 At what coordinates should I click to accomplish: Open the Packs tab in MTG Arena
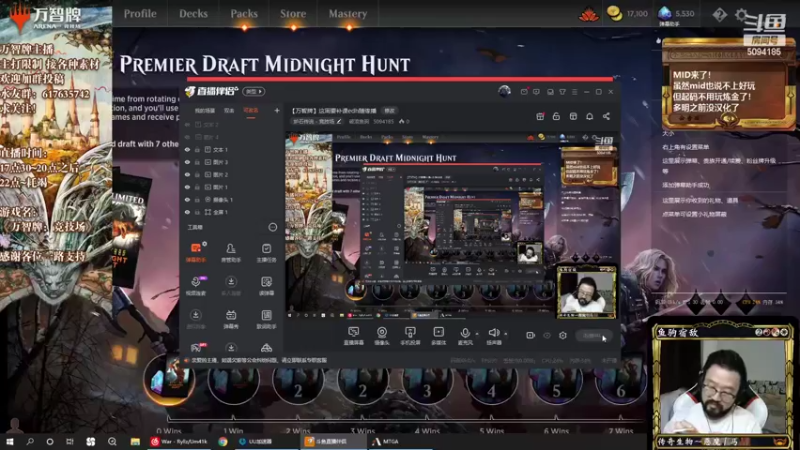click(x=244, y=14)
